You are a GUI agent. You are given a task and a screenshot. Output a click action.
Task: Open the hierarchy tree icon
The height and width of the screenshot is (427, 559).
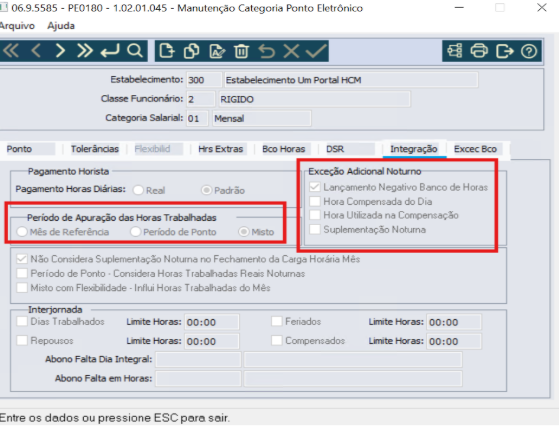point(455,51)
